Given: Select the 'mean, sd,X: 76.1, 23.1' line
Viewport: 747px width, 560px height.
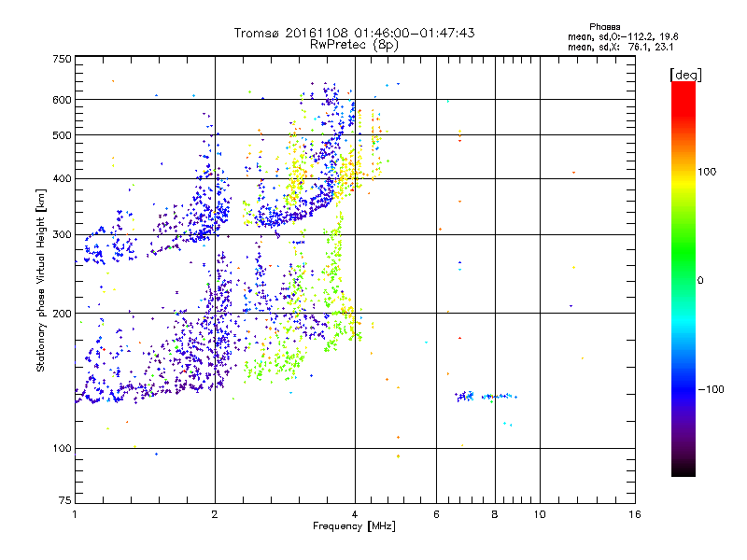Looking at the screenshot, I should (x=620, y=47).
